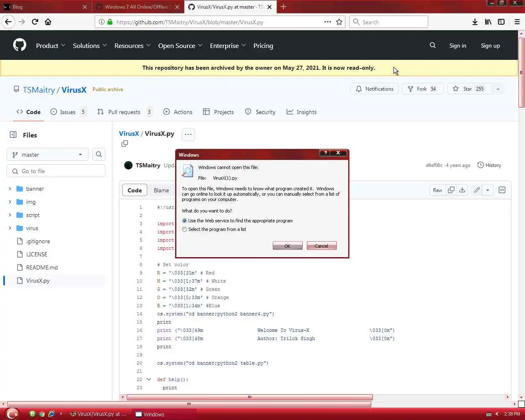Screen dimensions: 525x420
Task: Switch to Blame view tab
Action: point(161,190)
